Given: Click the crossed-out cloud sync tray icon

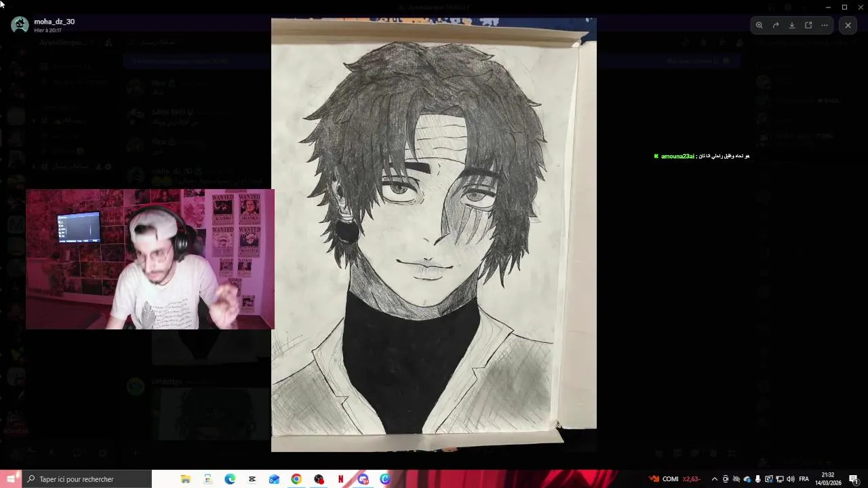Looking at the screenshot, I should 736,479.
